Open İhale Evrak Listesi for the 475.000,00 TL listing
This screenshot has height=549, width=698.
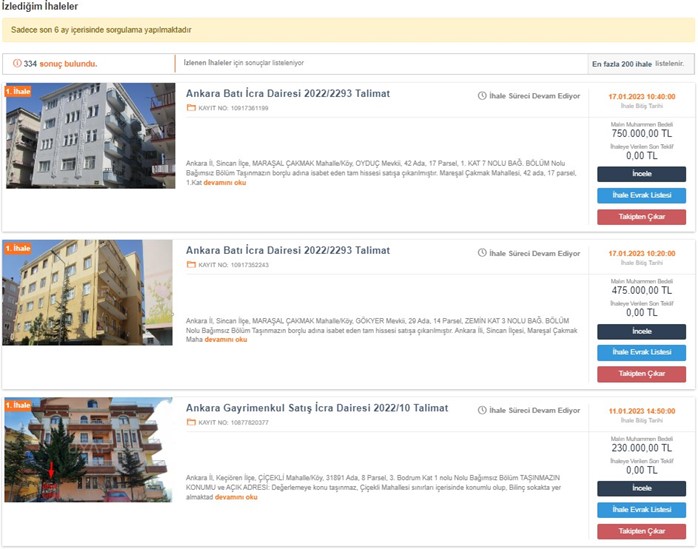coord(641,352)
